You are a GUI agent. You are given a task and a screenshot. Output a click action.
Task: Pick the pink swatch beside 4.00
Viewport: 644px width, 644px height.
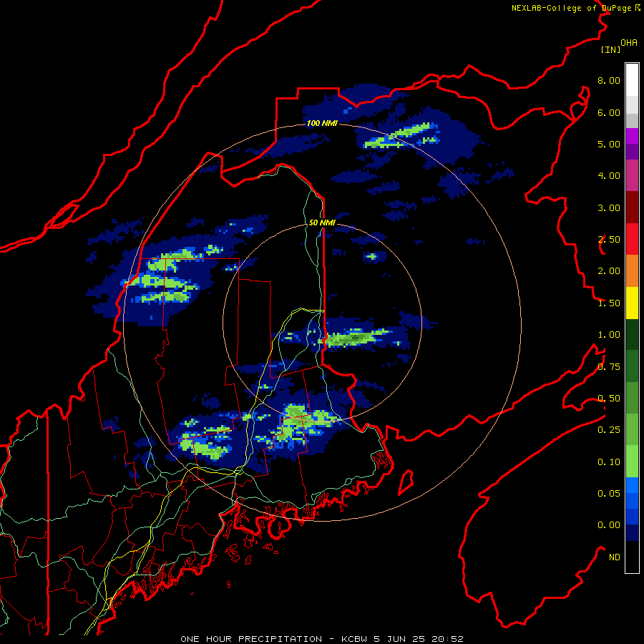[x=632, y=176]
